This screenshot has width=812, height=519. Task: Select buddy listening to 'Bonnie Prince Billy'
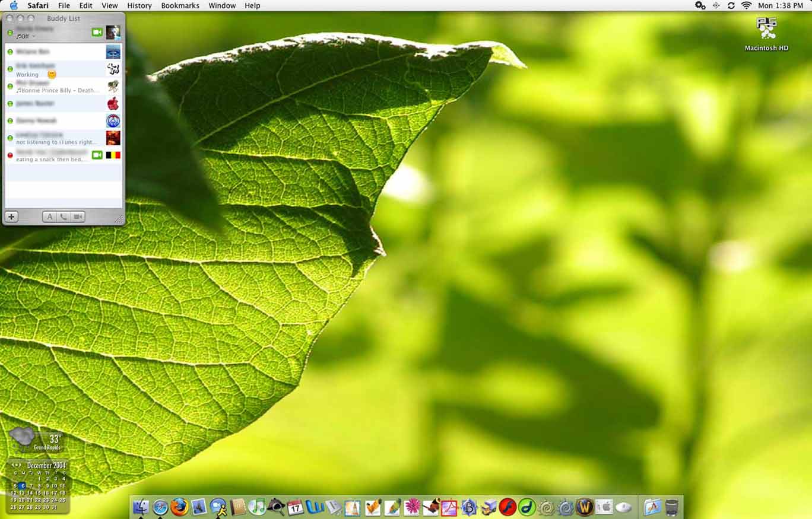[x=64, y=86]
